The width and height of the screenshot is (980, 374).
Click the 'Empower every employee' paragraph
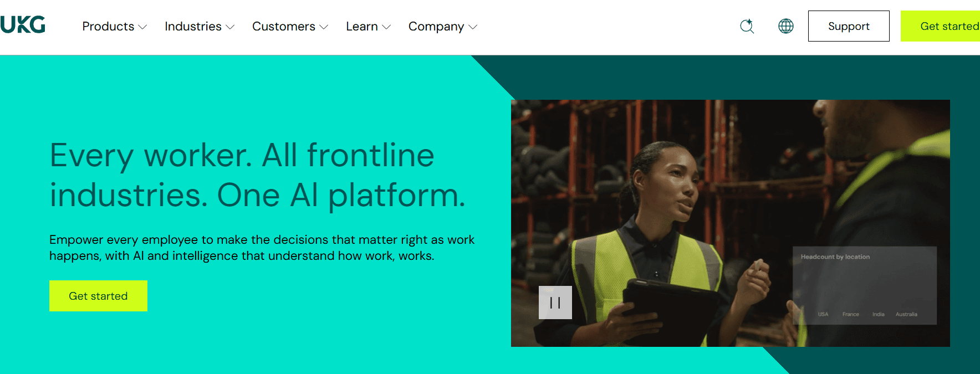pos(262,248)
